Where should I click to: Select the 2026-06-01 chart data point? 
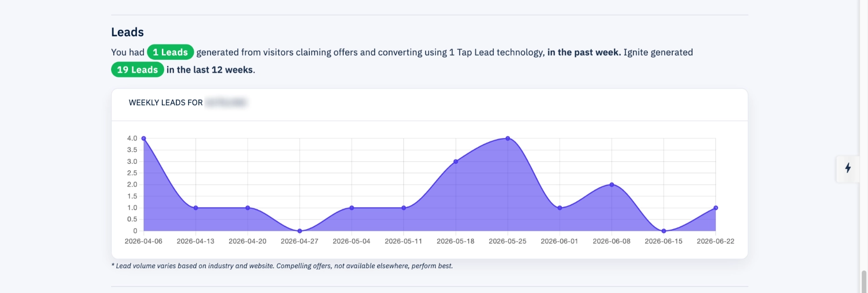pyautogui.click(x=560, y=208)
